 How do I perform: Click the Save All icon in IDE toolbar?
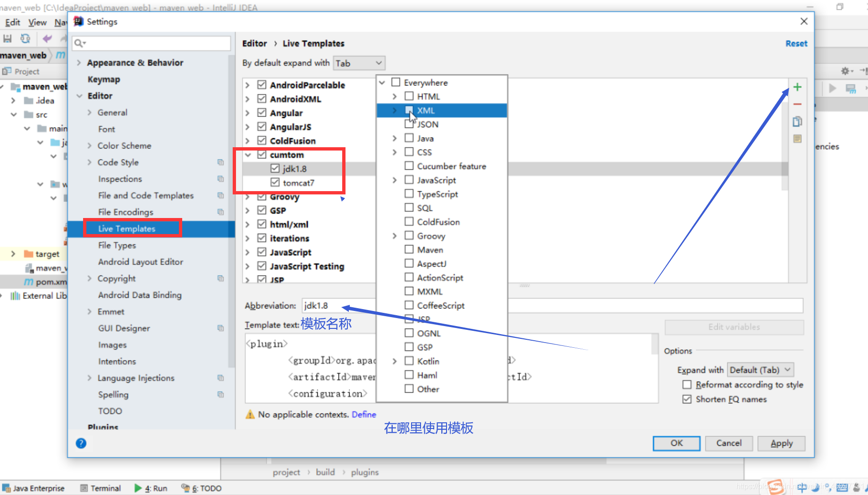pyautogui.click(x=8, y=39)
